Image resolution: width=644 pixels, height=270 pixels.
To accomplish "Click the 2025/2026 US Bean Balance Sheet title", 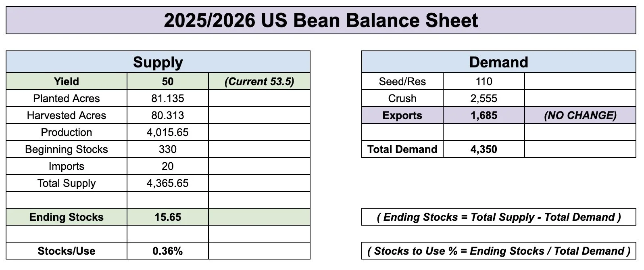I will point(321,20).
